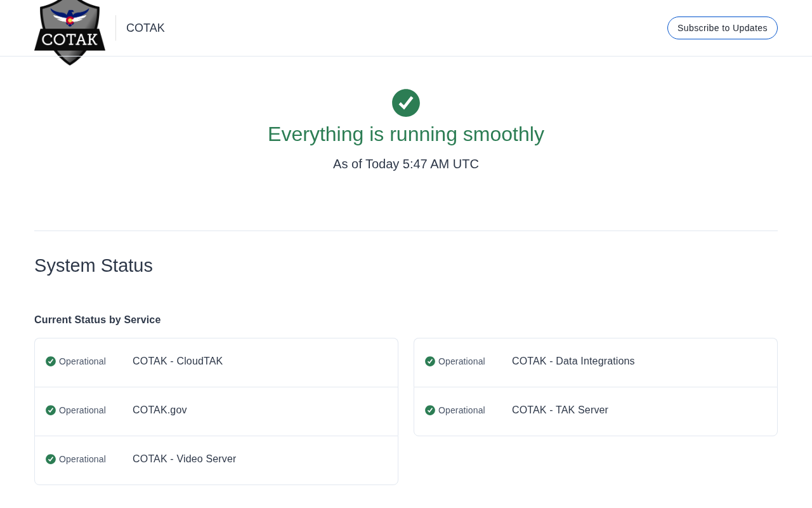Click the TAK Server operational check icon

coord(430,410)
